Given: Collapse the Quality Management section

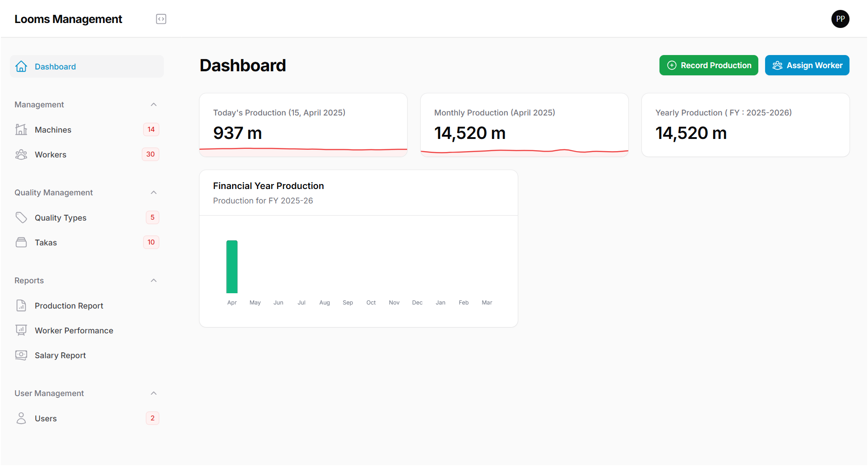Looking at the screenshot, I should 154,192.
